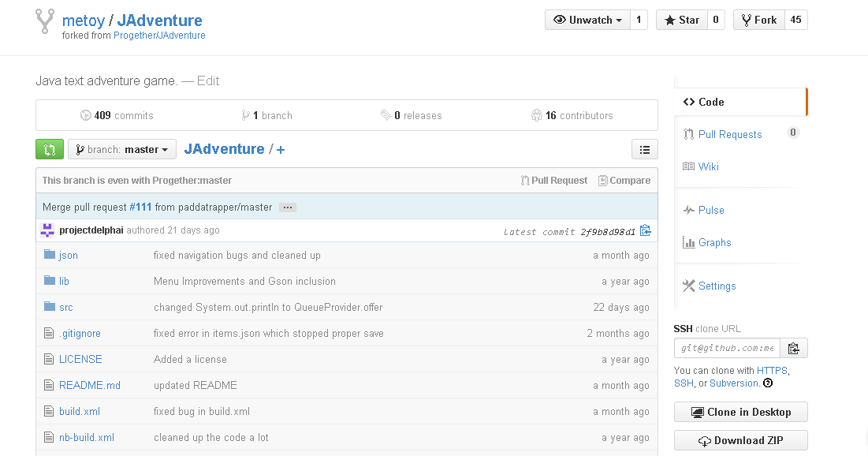Click the .gitignore file icon
The image size is (868, 456).
point(49,333)
